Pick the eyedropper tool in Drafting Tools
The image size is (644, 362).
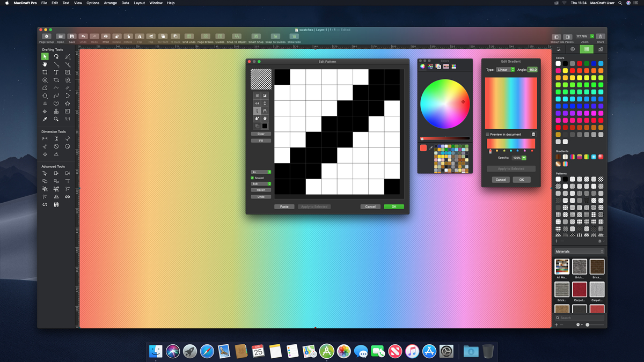coord(45,119)
